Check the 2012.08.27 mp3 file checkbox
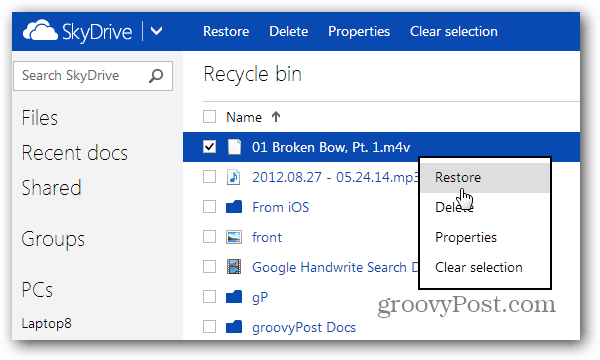600x360 pixels. [209, 177]
